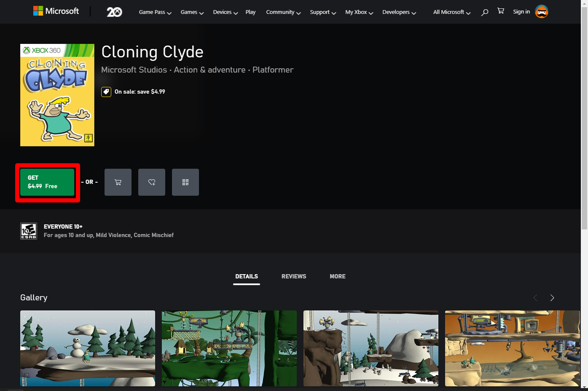Click the Sign in link

point(521,12)
